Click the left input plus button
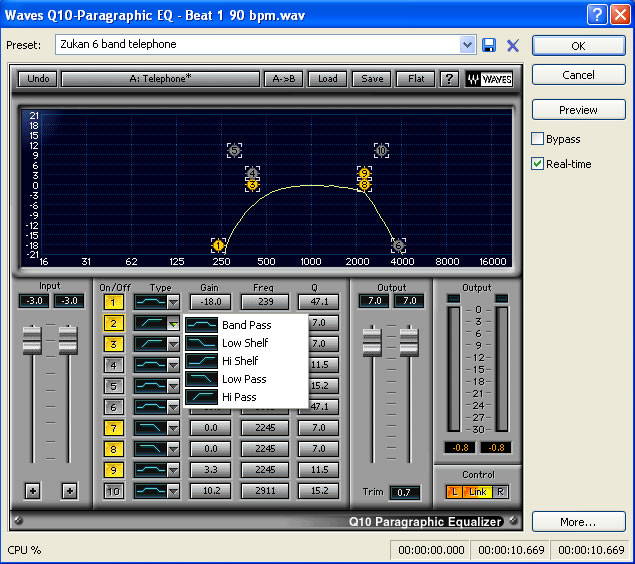Image resolution: width=635 pixels, height=564 pixels. tap(33, 491)
